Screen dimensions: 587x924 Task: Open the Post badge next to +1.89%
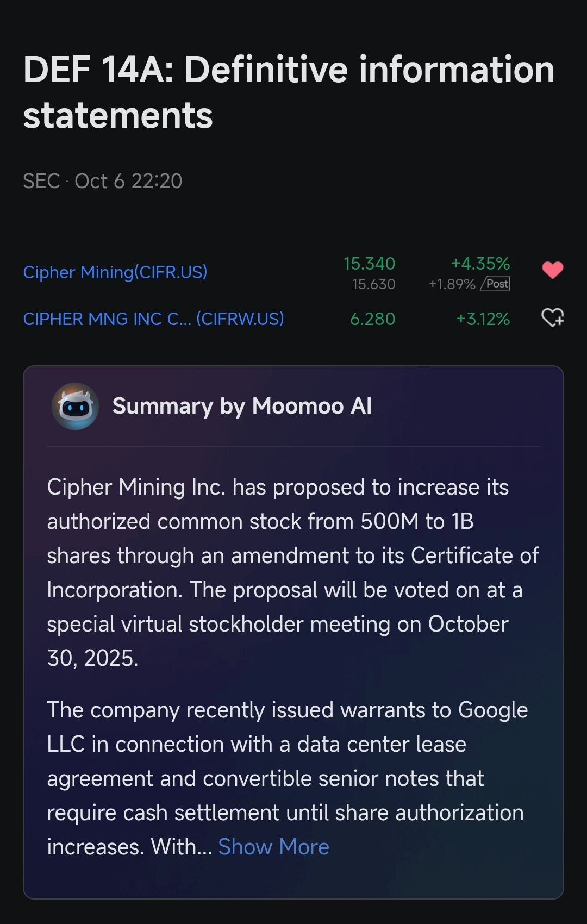[x=495, y=283]
